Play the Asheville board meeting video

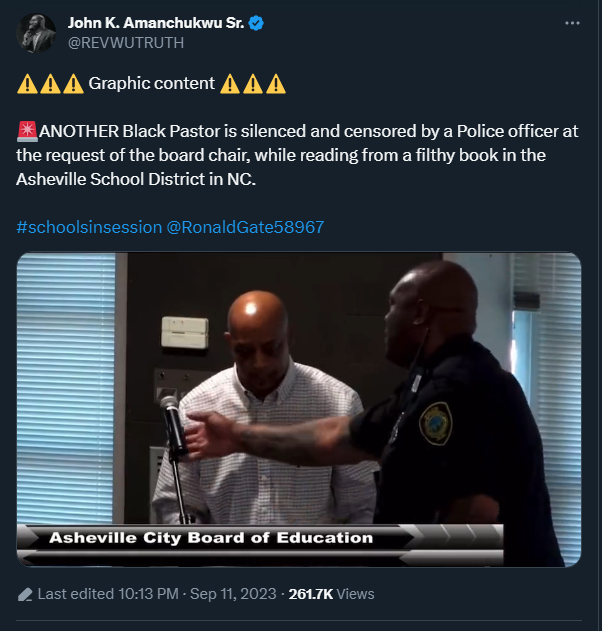click(x=299, y=410)
